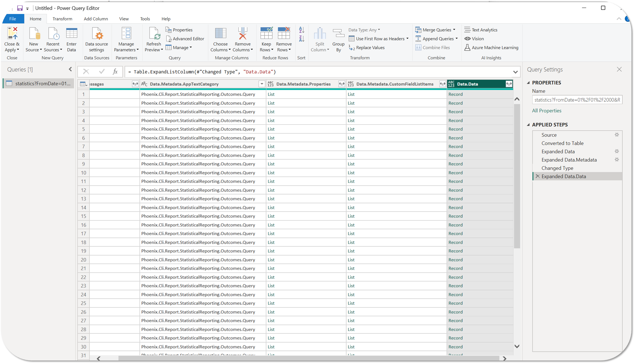
Task: Delete the Expanded Data.Data step
Action: coord(538,176)
